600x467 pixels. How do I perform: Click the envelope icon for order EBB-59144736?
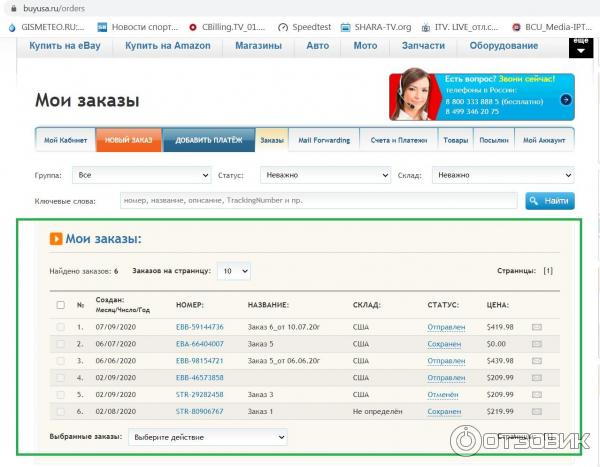point(537,327)
